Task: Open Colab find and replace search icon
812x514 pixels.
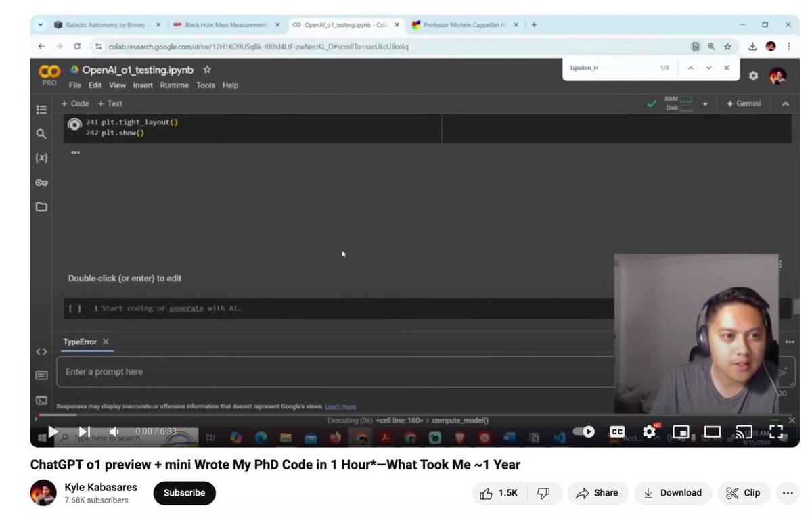Action: click(41, 134)
